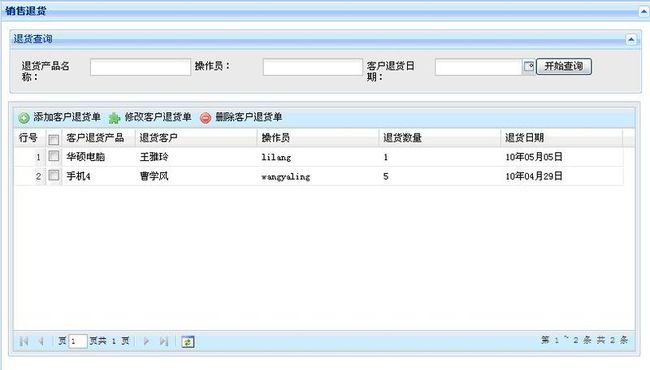Sort by 客户退货产品 column header
Viewport: 650px width, 370px height.
tap(99, 138)
